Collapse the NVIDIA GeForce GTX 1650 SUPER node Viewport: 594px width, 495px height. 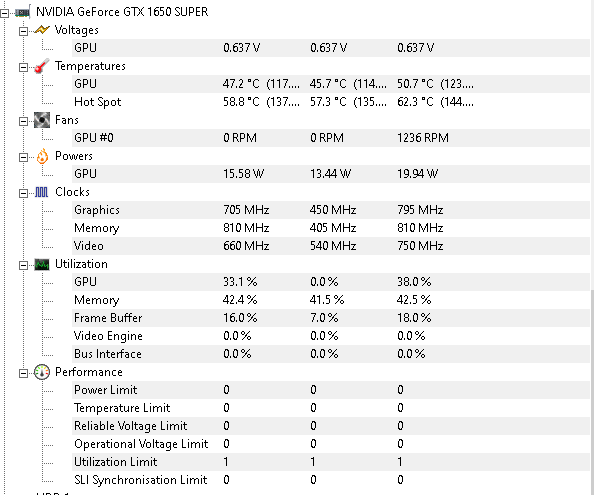(x=4, y=13)
